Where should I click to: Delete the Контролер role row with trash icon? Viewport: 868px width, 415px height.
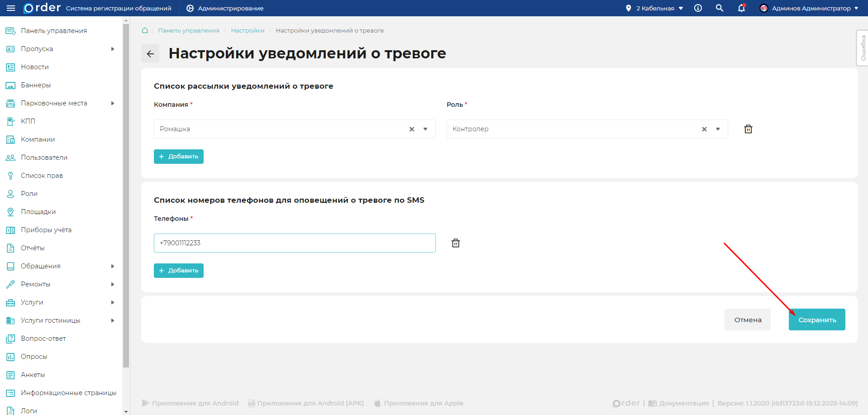pos(748,129)
